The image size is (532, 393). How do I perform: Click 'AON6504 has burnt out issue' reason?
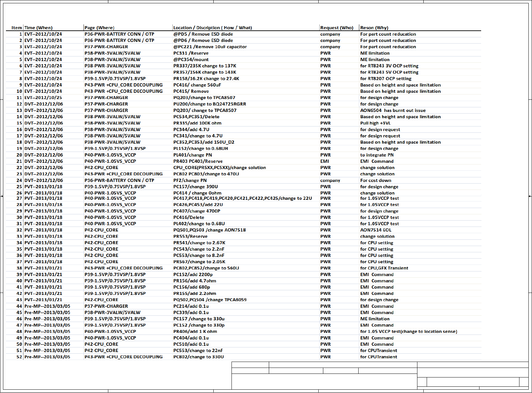click(x=393, y=110)
